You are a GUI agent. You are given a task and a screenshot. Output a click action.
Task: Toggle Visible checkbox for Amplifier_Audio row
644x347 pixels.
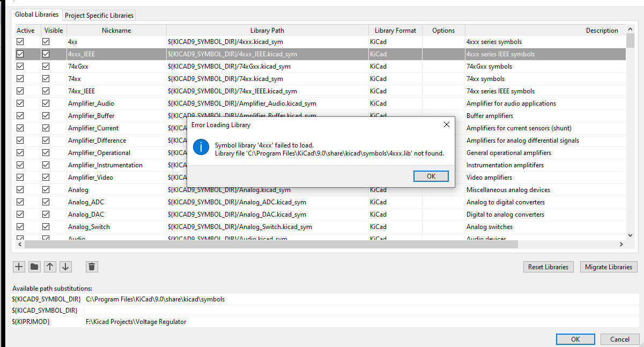click(x=46, y=104)
